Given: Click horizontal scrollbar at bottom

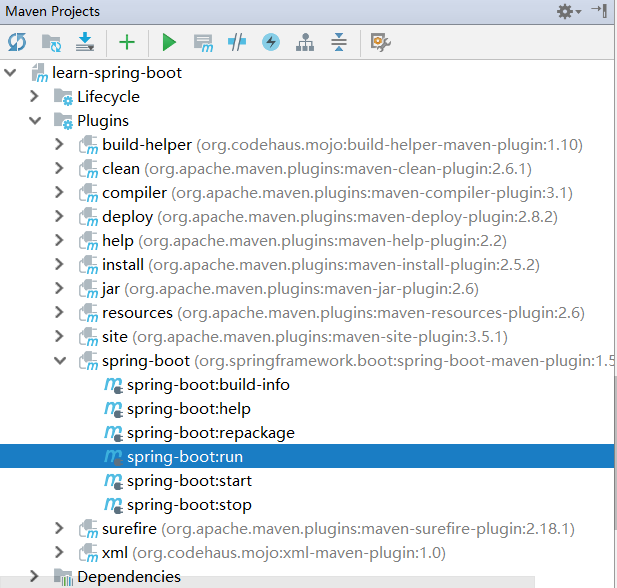Looking at the screenshot, I should pyautogui.click(x=268, y=582).
